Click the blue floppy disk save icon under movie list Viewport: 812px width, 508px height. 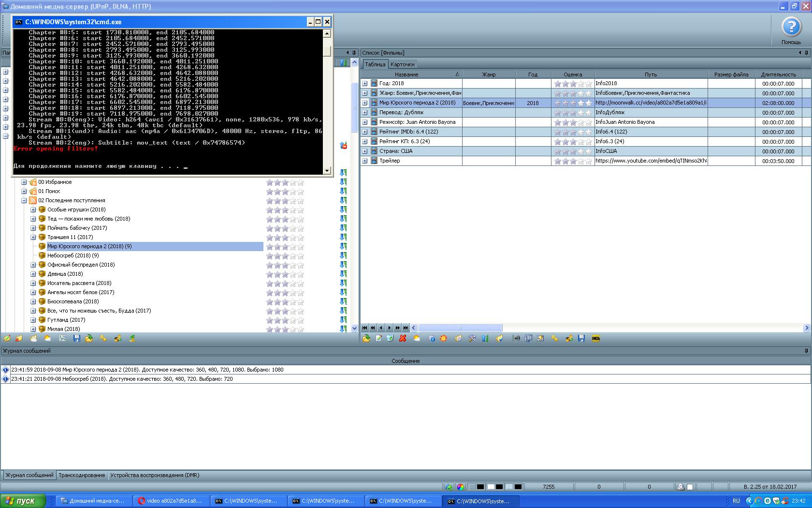coord(581,339)
